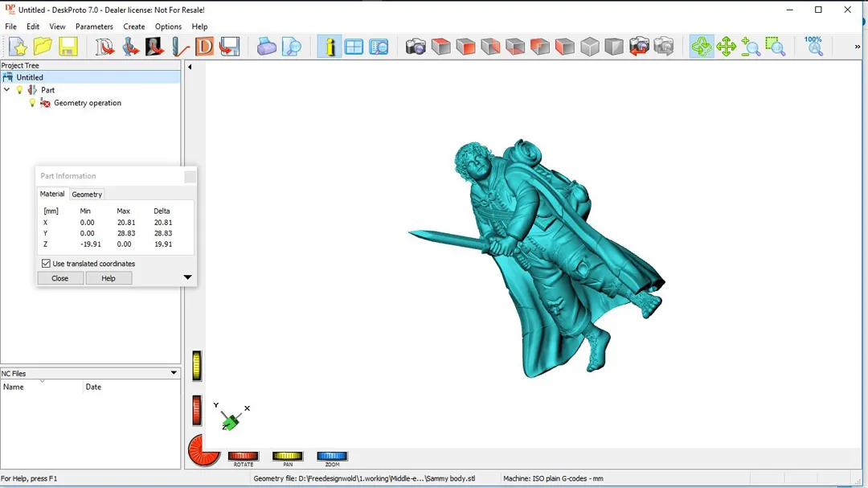Image resolution: width=868 pixels, height=488 pixels.
Task: Click the list-with-magnifier view options icon
Action: click(379, 47)
